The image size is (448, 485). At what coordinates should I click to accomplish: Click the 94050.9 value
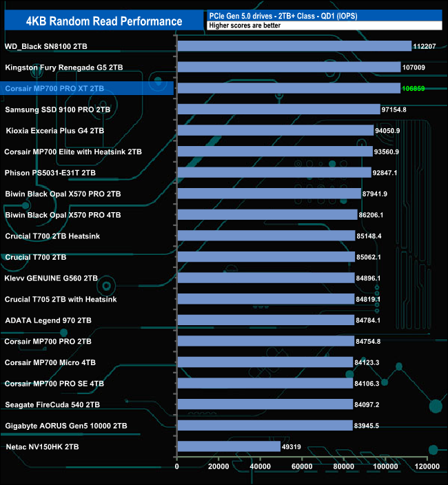pyautogui.click(x=387, y=130)
